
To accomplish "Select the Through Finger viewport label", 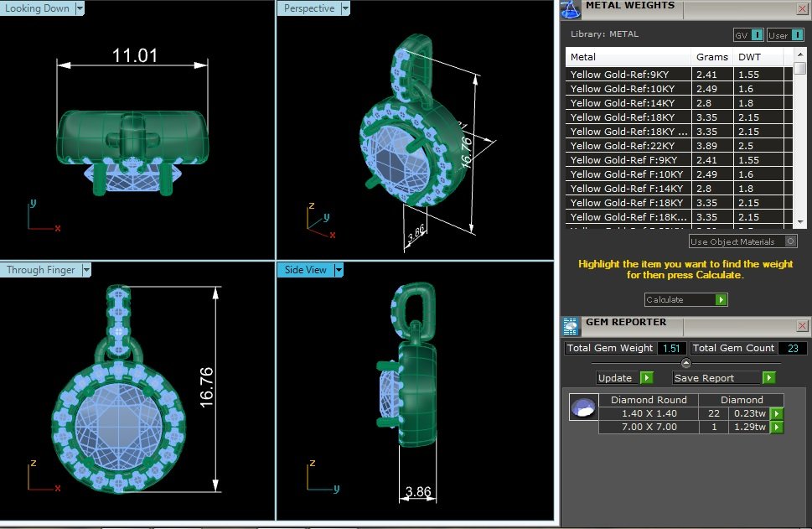I will pyautogui.click(x=40, y=270).
